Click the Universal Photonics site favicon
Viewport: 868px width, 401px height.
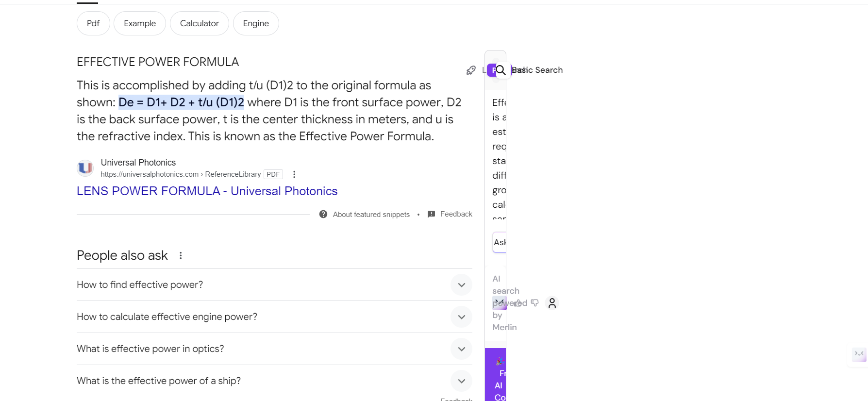click(85, 168)
